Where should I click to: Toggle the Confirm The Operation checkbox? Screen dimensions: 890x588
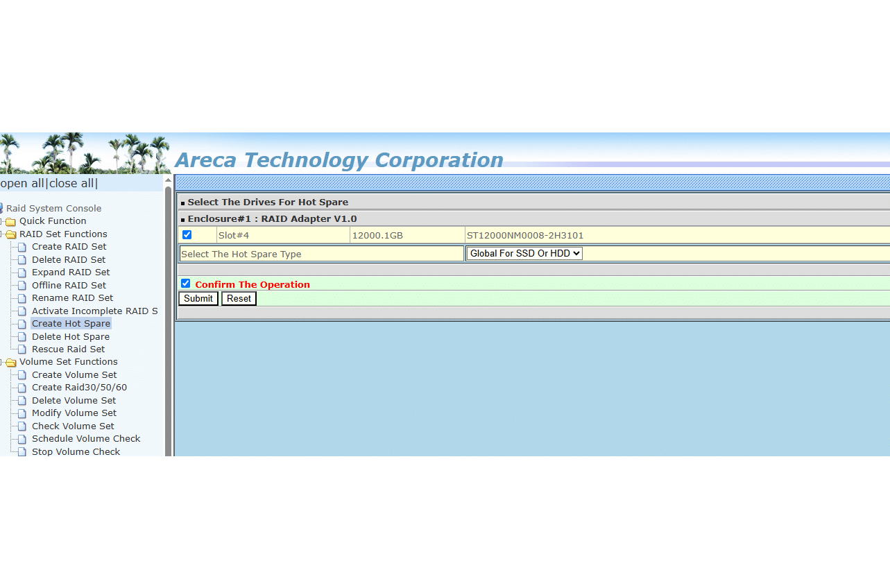tap(185, 284)
